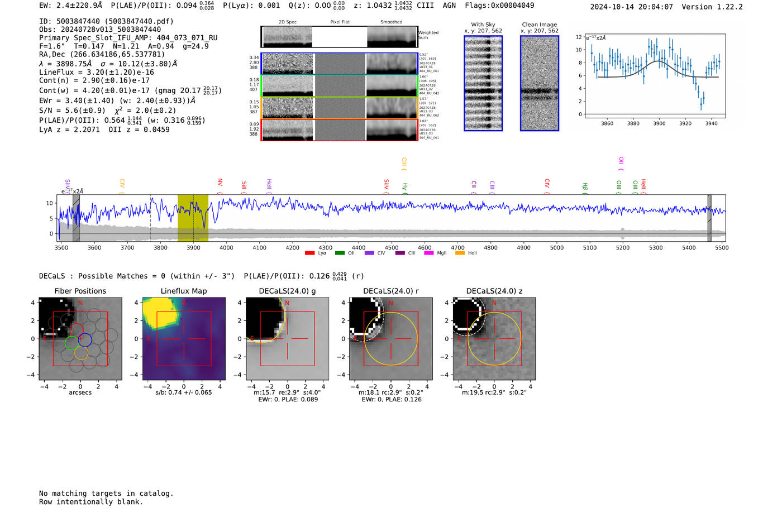Viewport: 782px width, 532px height.
Task: Click the green fiber circle in Fiber Positions
Action: [72, 343]
